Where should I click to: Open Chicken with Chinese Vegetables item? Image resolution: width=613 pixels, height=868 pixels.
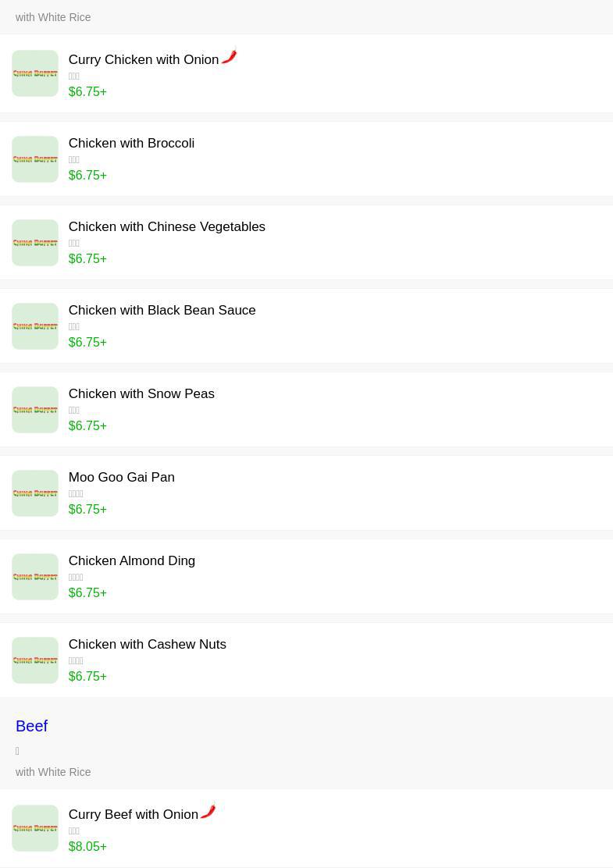pyautogui.click(x=166, y=227)
